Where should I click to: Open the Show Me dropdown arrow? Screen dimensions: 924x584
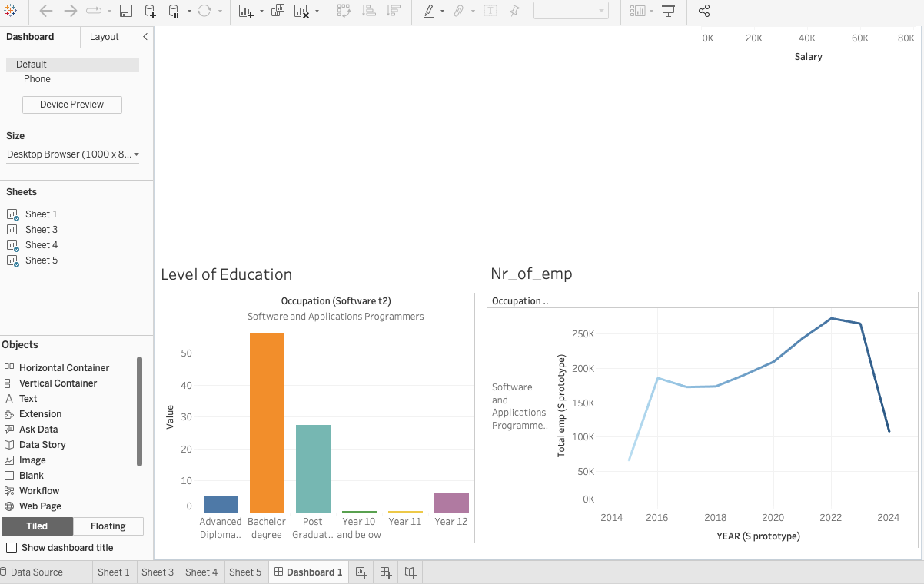[652, 12]
